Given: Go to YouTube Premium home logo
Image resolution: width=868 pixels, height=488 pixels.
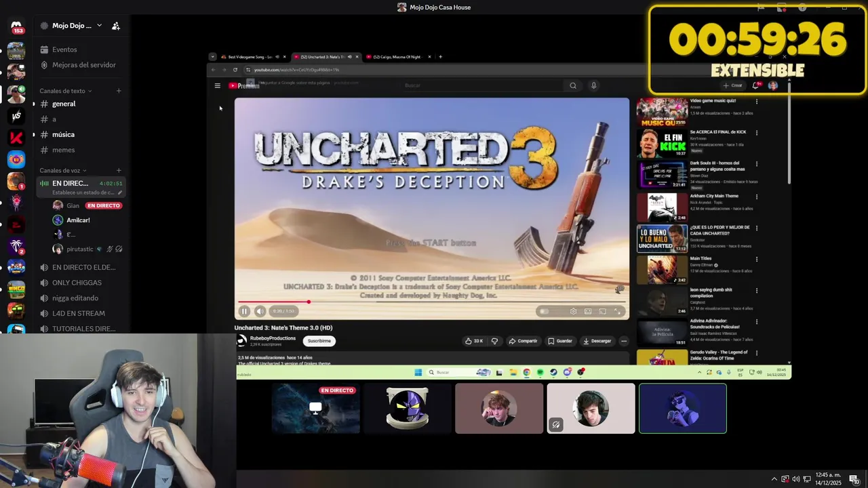Looking at the screenshot, I should coord(243,85).
